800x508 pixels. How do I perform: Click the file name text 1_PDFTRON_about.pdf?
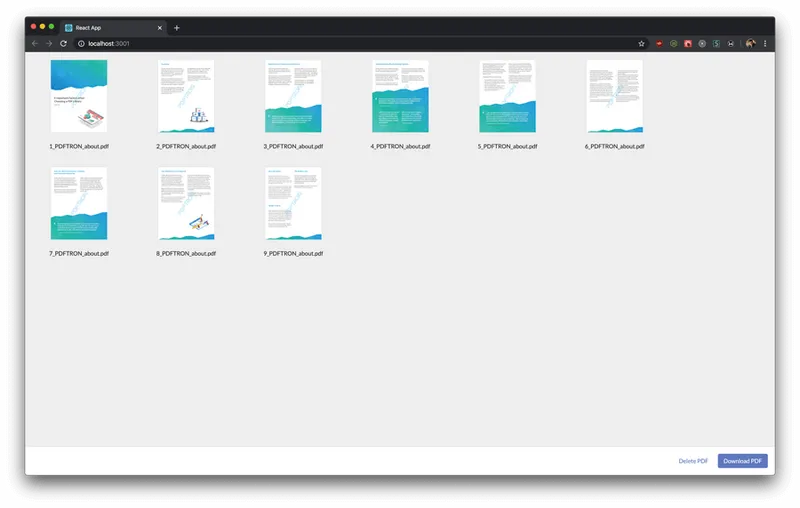point(79,146)
